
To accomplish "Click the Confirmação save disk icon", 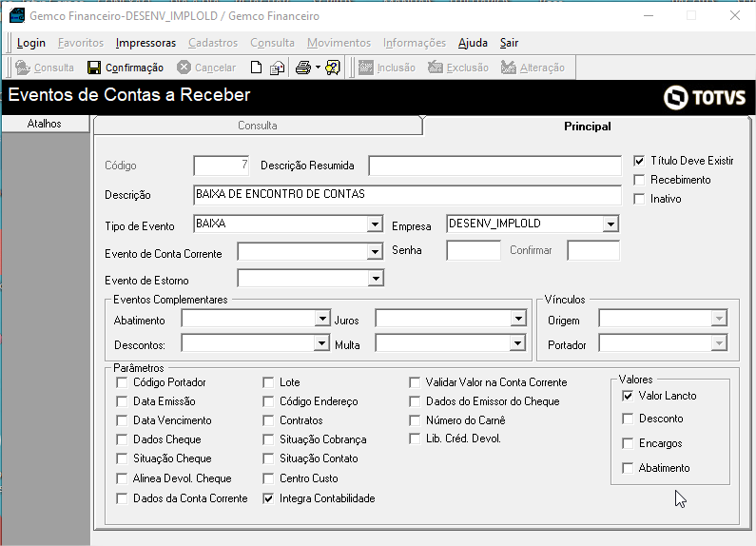I will click(x=94, y=68).
